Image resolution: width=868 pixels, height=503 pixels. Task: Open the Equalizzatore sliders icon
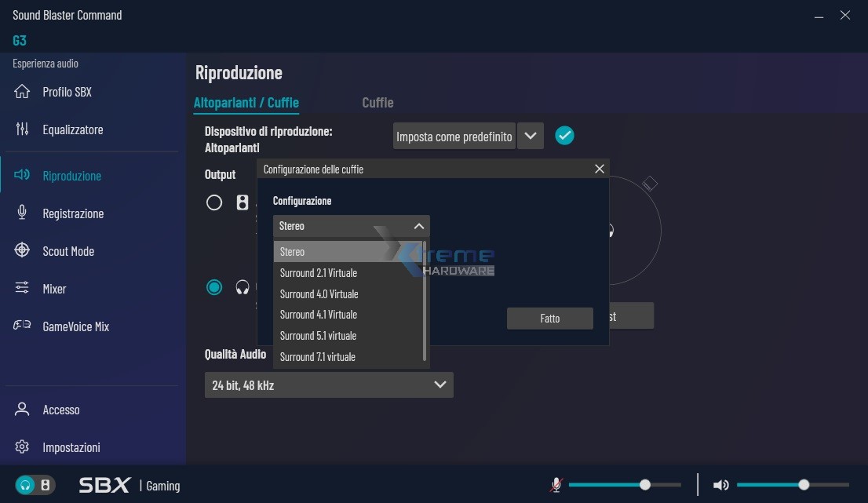pos(22,129)
